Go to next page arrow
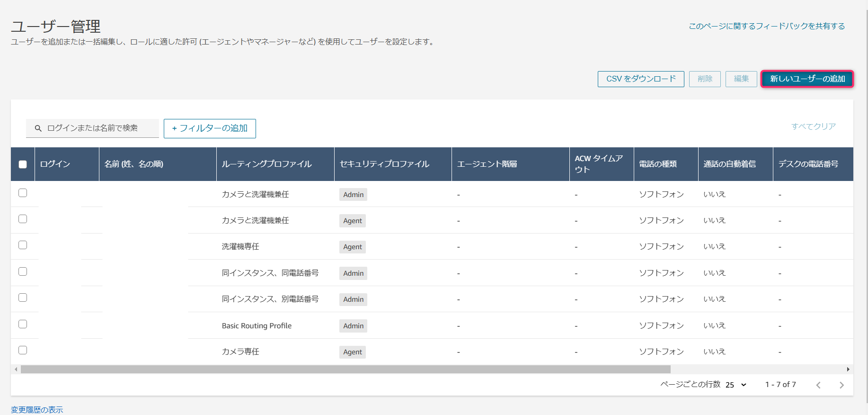868x415 pixels. [x=841, y=385]
